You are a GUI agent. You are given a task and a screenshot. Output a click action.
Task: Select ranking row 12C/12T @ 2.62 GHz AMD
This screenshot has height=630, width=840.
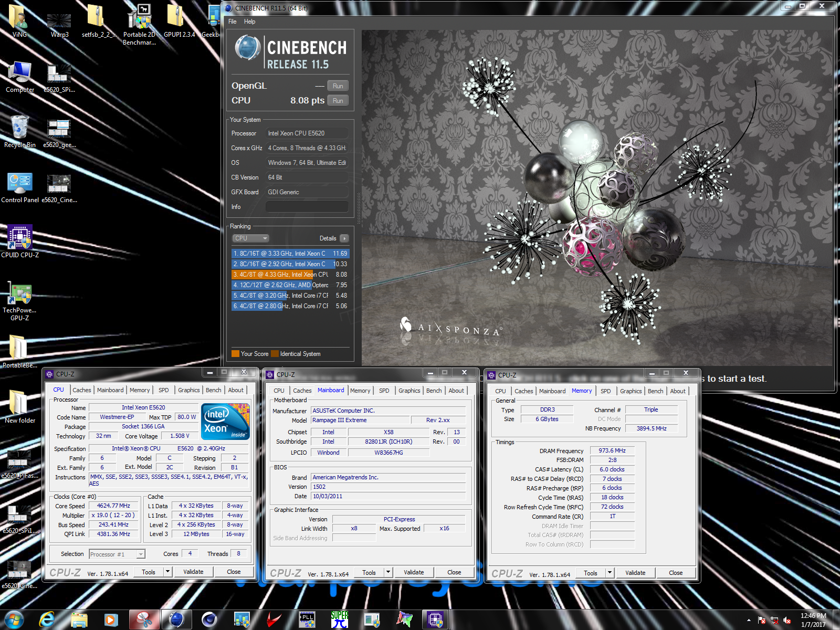coord(290,285)
